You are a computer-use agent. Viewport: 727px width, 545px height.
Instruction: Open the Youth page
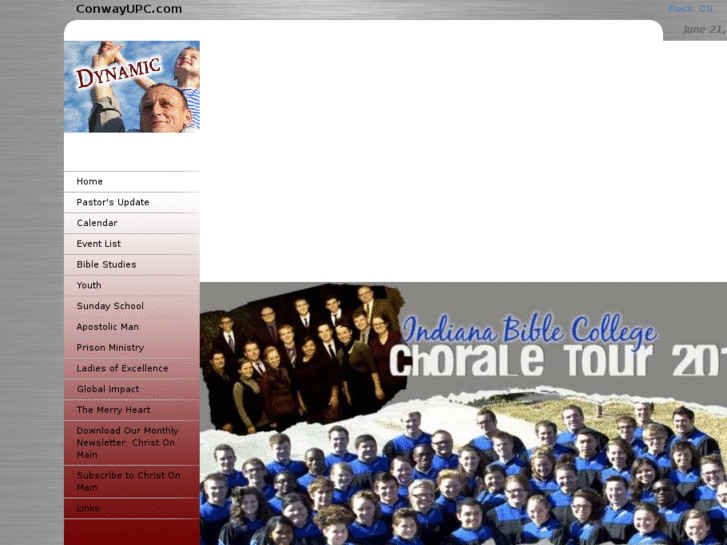pyautogui.click(x=132, y=285)
